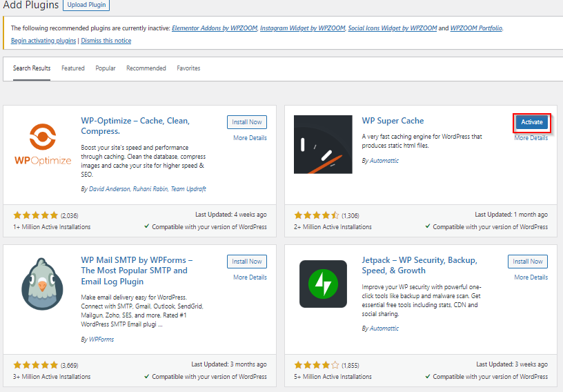Click 'Last Updated: 3 months ago' text
Screen dimensions: 563x392
click(x=229, y=364)
